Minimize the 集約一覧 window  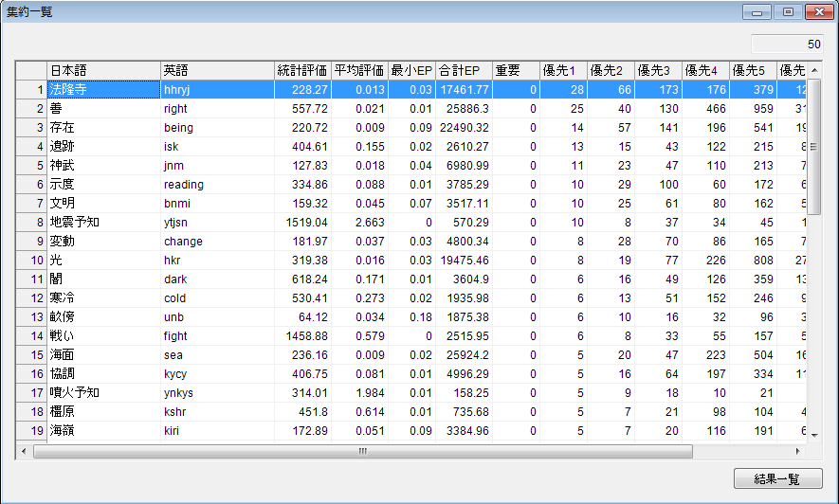pos(757,12)
